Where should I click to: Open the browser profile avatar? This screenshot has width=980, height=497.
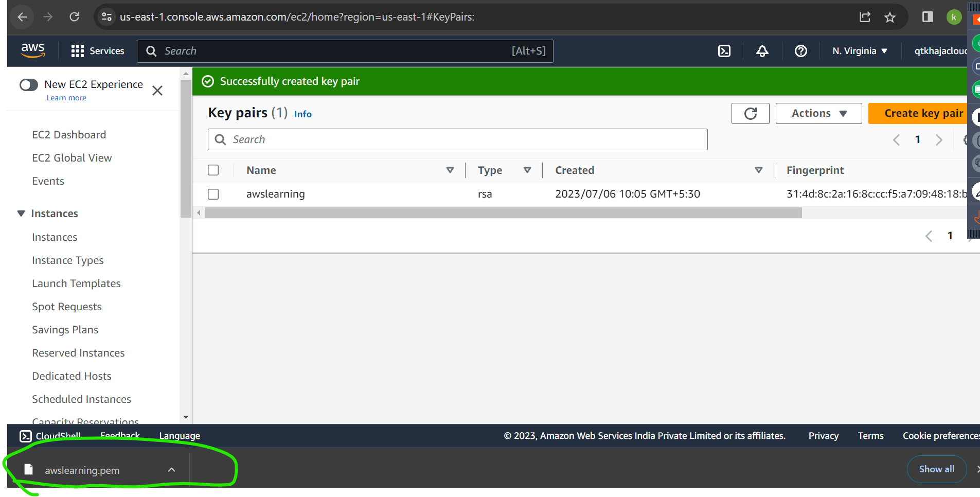tap(954, 17)
